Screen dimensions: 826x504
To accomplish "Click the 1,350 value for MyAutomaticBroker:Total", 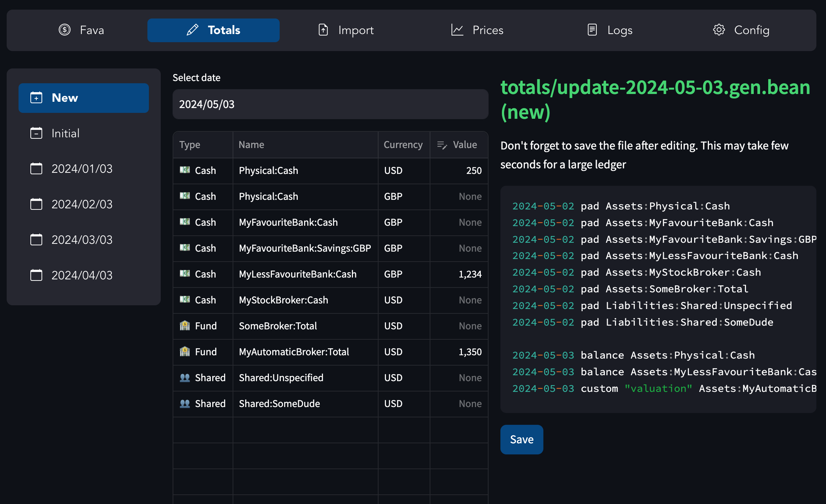I will point(459,352).
